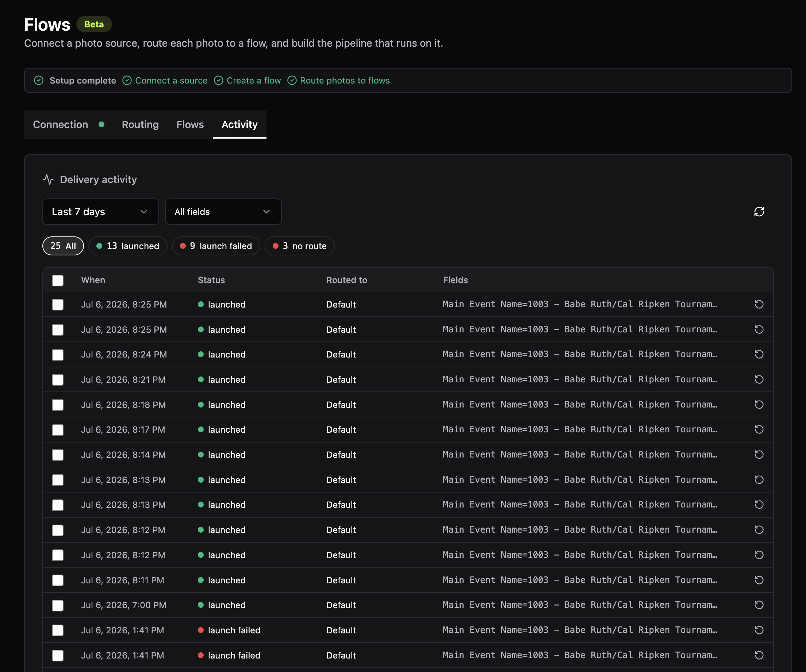This screenshot has height=672, width=806.
Task: Click the Jul 6, 2026, 7:00 PM timestamp
Action: point(124,605)
